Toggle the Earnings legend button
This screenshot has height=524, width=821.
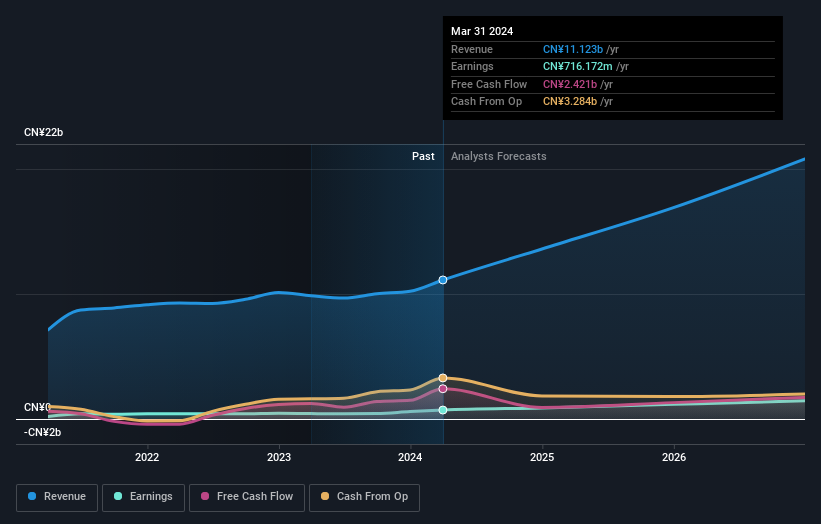pyautogui.click(x=143, y=497)
